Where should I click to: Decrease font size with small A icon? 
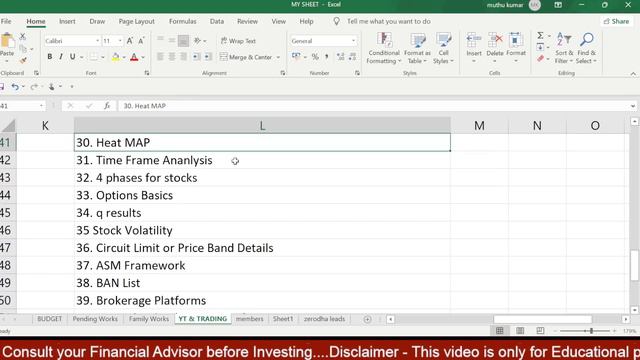[141, 41]
